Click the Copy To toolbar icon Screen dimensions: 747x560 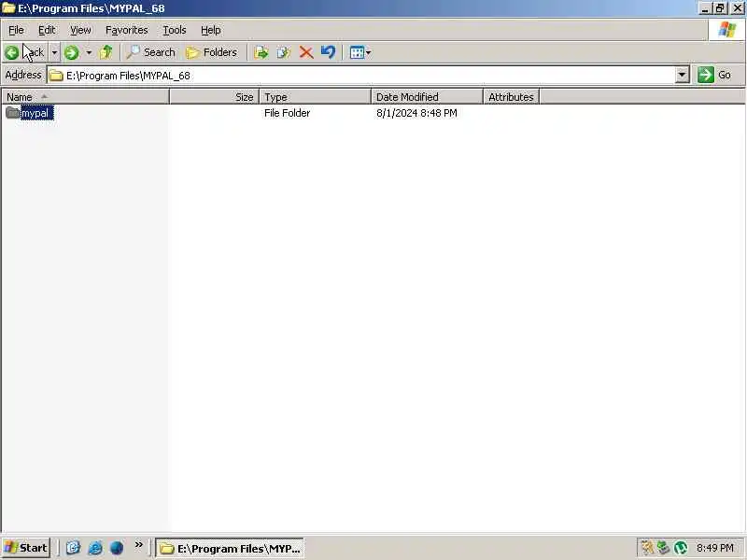(284, 52)
